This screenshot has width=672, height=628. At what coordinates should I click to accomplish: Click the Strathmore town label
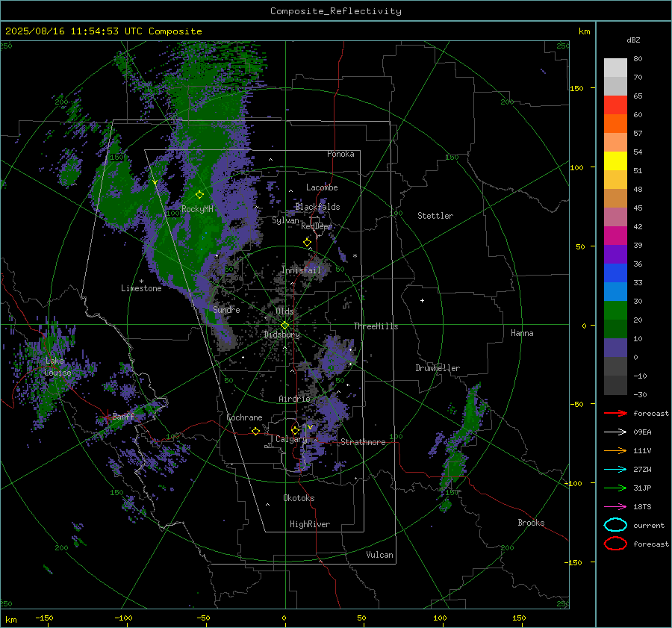pyautogui.click(x=363, y=442)
